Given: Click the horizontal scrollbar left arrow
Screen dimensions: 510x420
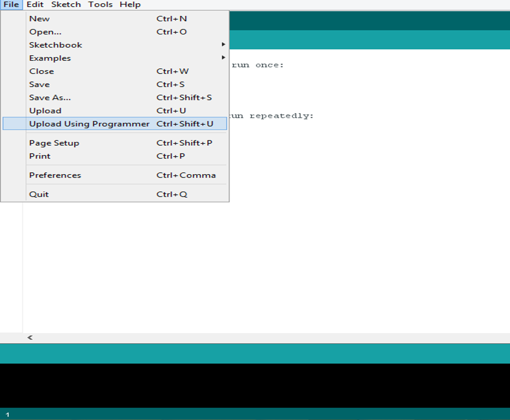Looking at the screenshot, I should coord(30,338).
